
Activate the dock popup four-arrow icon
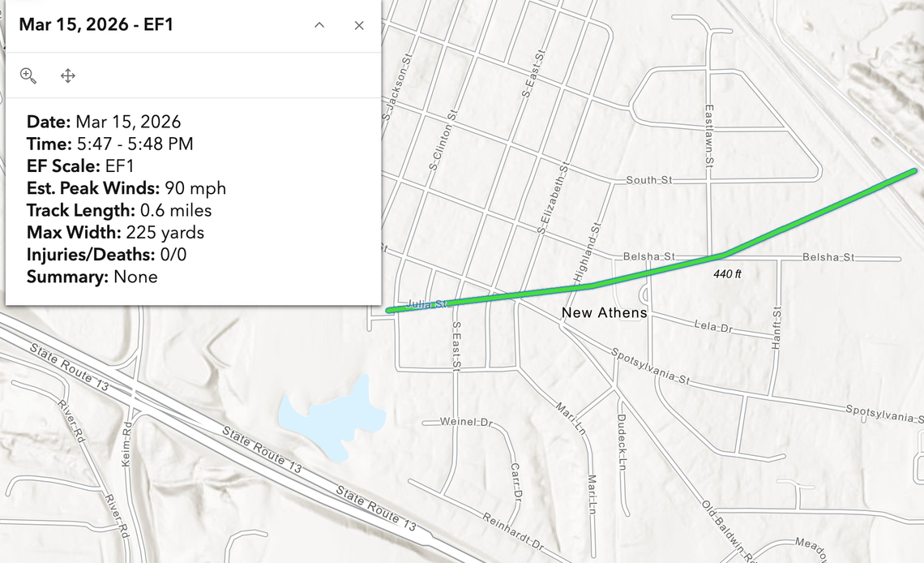[x=67, y=75]
